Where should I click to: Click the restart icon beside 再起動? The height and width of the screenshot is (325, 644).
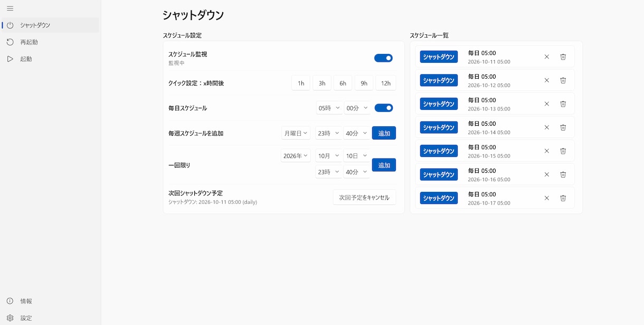tap(10, 42)
